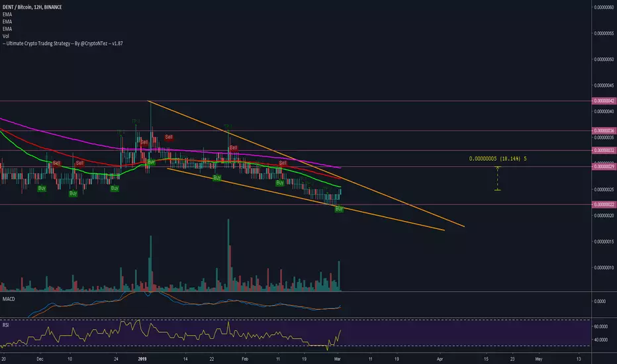Screen dimensions: 617x364
Task: Click the Apr label on time axis
Action: click(440, 359)
